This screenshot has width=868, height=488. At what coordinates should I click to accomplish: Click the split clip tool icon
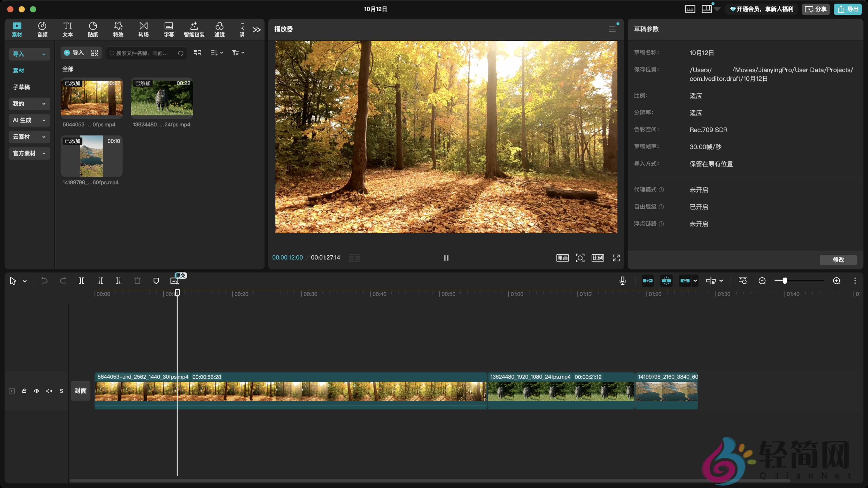[x=82, y=281]
